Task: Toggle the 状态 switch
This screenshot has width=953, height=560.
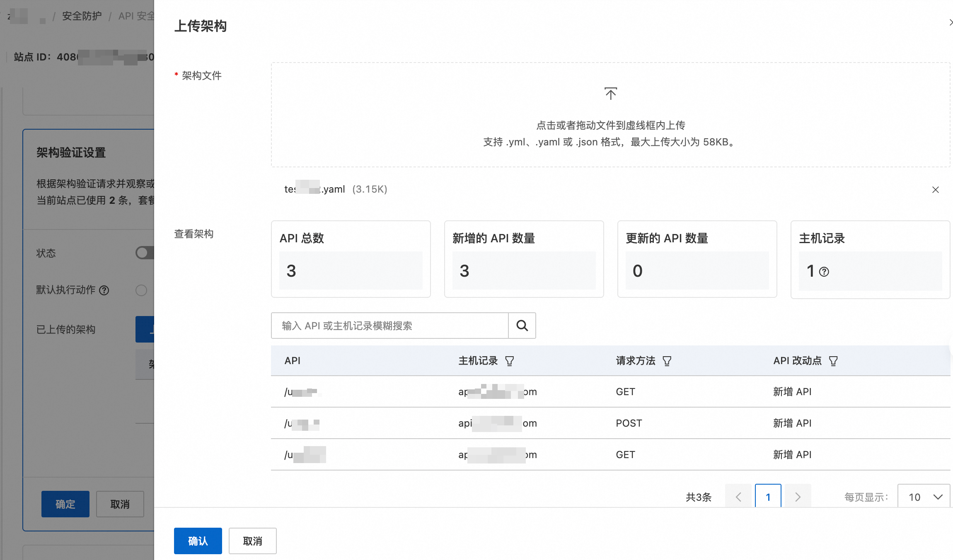Action: click(x=145, y=253)
